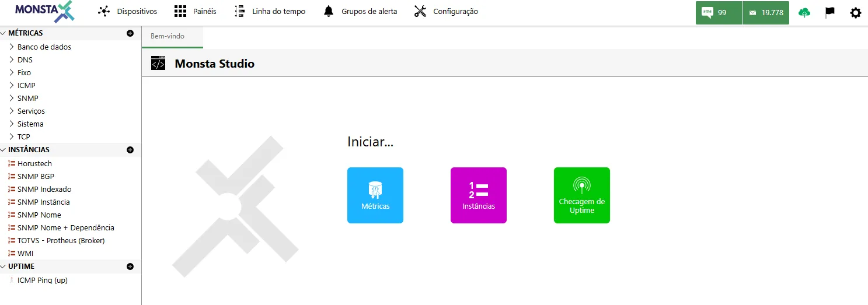This screenshot has height=305, width=868.
Task: Click the WMI instance icon
Action: [x=12, y=254]
